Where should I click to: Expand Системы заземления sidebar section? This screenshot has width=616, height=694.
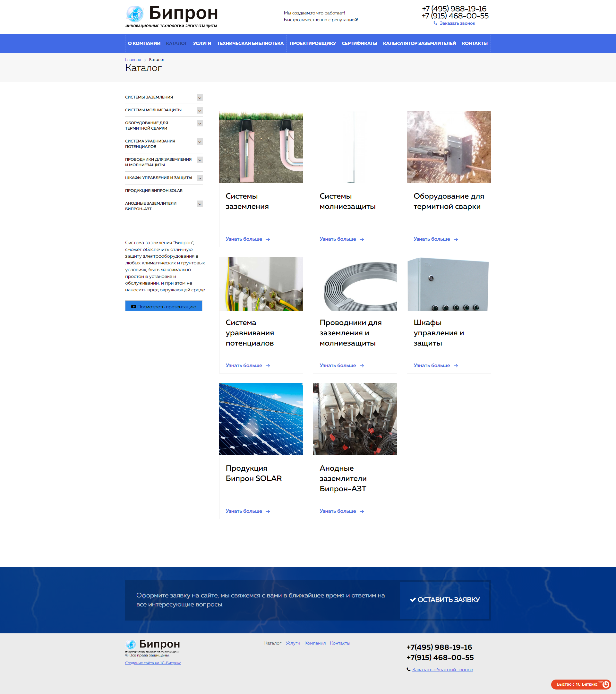coord(200,98)
